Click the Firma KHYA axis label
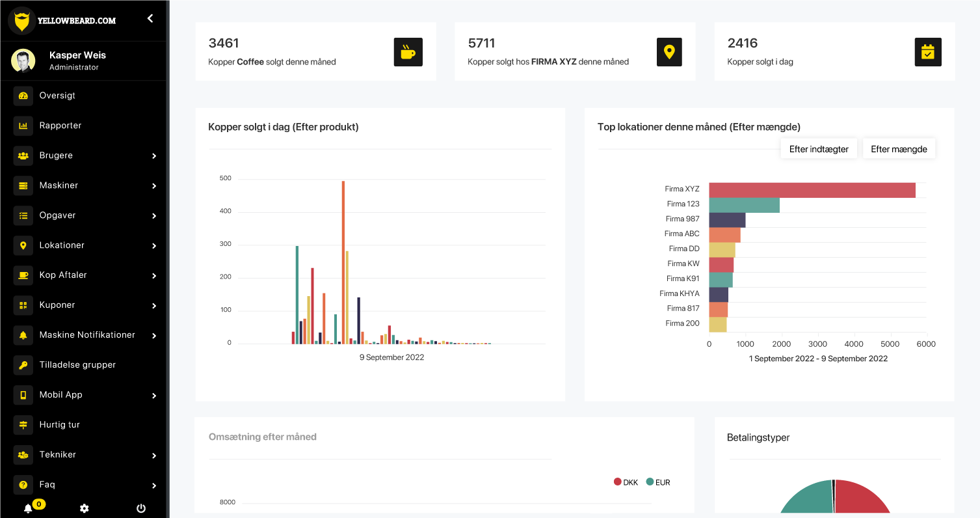 pyautogui.click(x=680, y=293)
